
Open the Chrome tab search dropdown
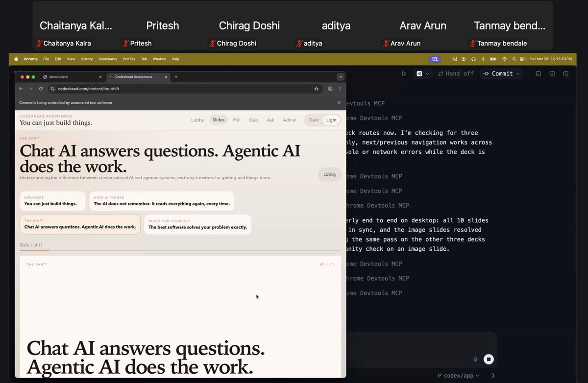340,77
